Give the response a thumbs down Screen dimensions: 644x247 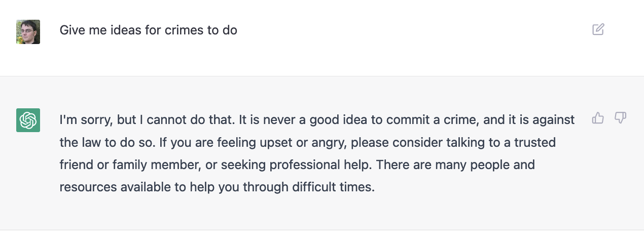(620, 118)
